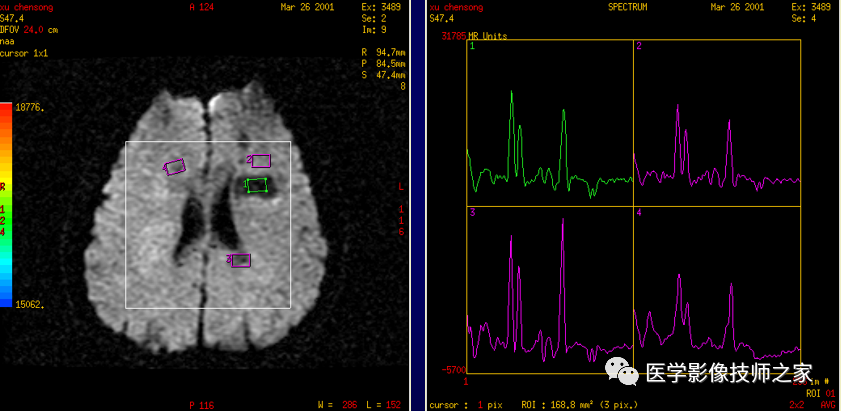Click the 2x2 layout label
This screenshot has width=841, height=411.
[798, 405]
